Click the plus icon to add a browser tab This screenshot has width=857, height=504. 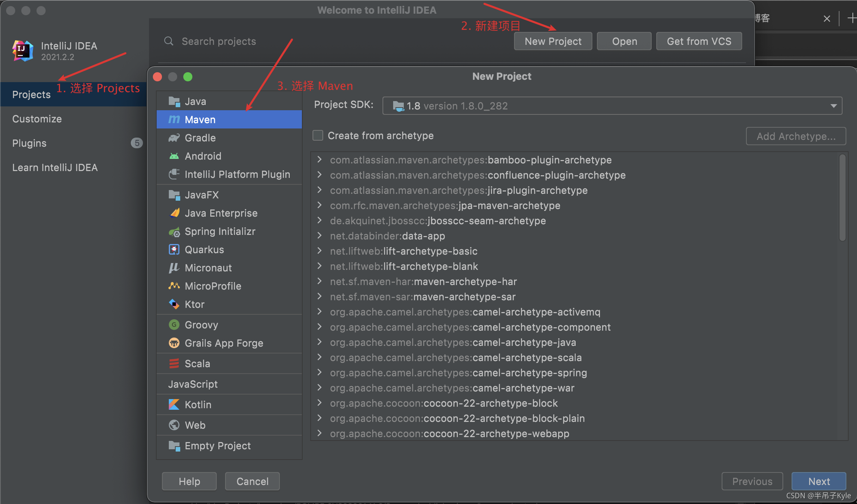(x=852, y=18)
